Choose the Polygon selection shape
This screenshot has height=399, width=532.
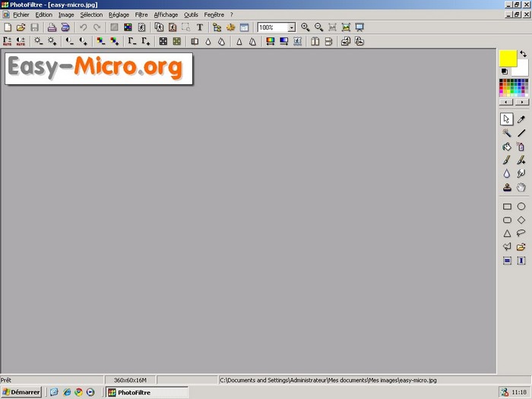point(507,247)
